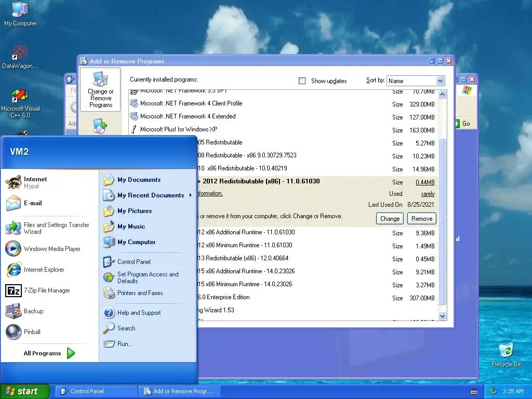Open the Run... dialog
Screen dimensions: 532x399
pos(148,344)
